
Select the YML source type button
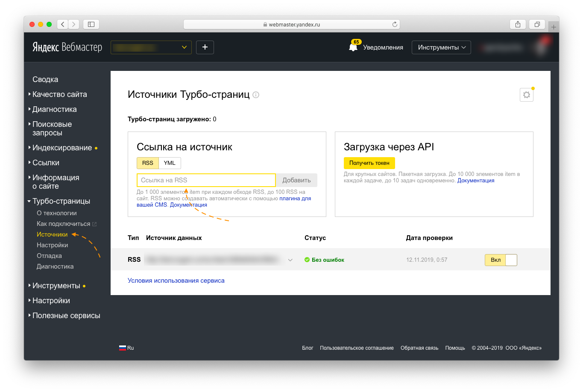point(170,163)
